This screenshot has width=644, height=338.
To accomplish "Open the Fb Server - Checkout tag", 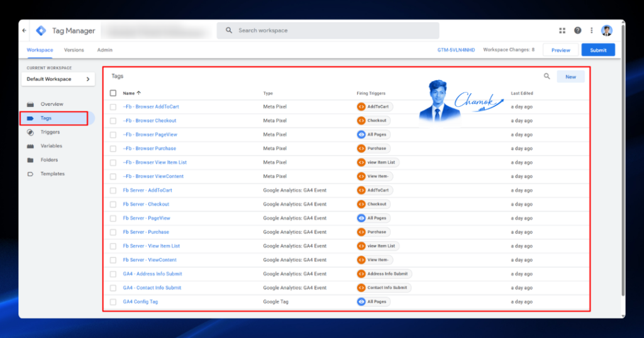I will click(146, 205).
